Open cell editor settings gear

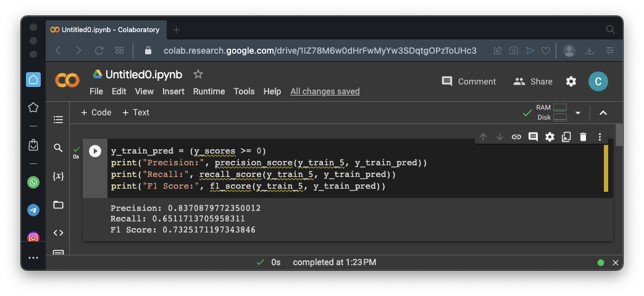[x=550, y=137]
